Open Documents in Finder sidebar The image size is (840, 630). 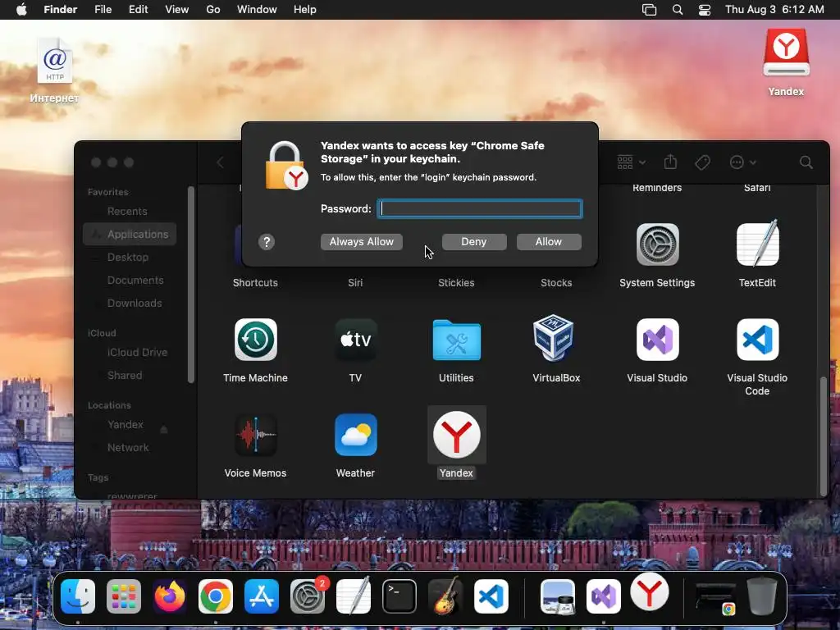pos(135,281)
